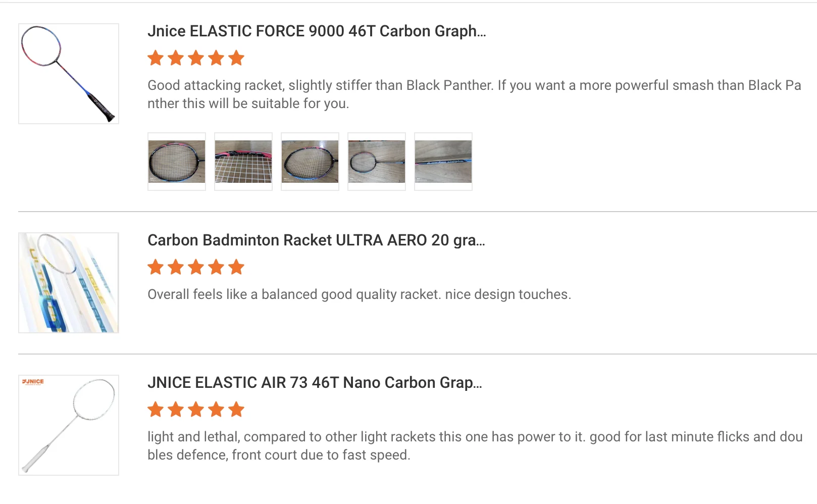Click the Jnice ELASTIC FORCE 9000 title link
The image size is (817, 504).
317,31
